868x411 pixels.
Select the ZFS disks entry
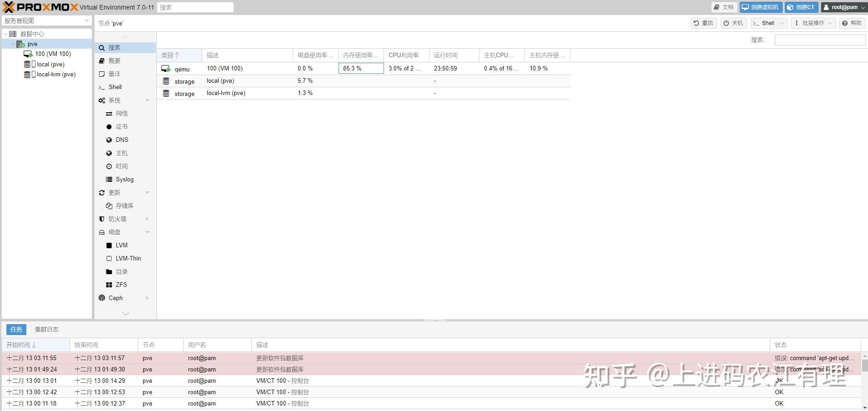click(121, 285)
